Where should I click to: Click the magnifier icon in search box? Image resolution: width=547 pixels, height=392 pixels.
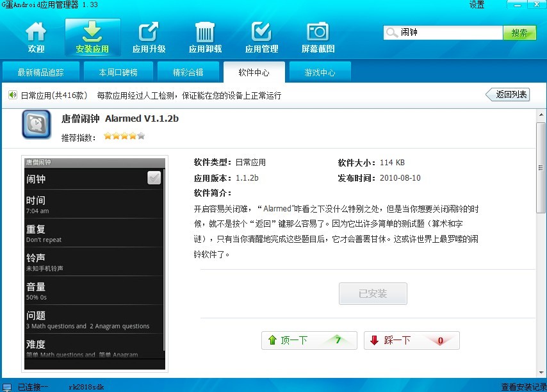392,33
